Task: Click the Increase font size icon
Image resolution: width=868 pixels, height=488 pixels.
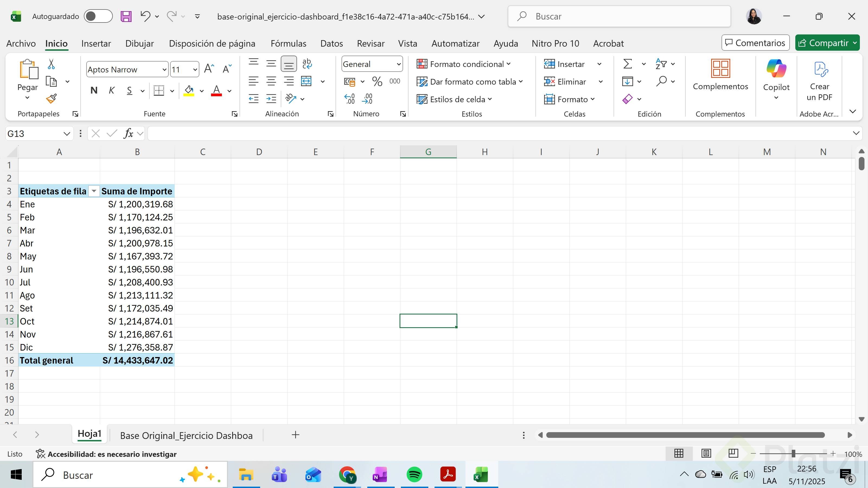Action: tap(209, 69)
